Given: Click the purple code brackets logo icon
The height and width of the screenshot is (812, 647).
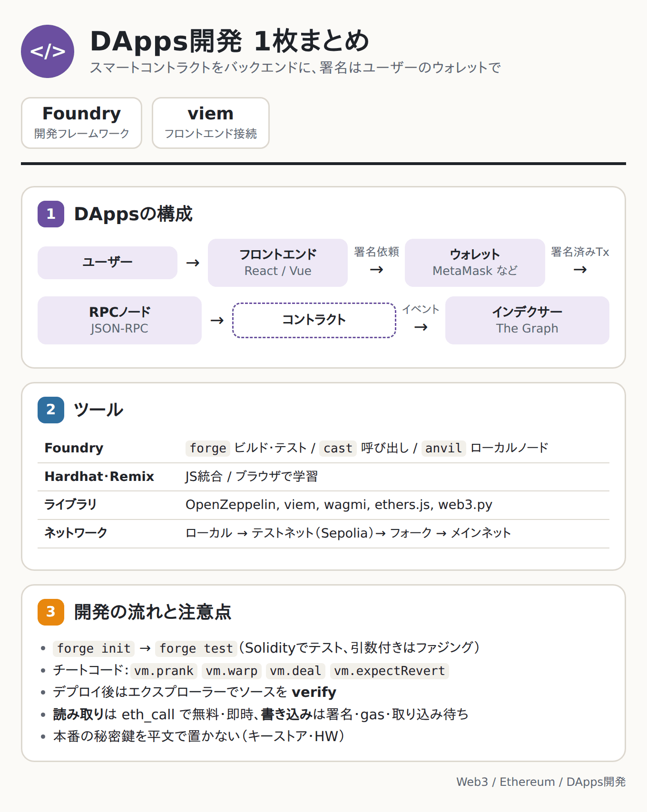Looking at the screenshot, I should (x=48, y=51).
